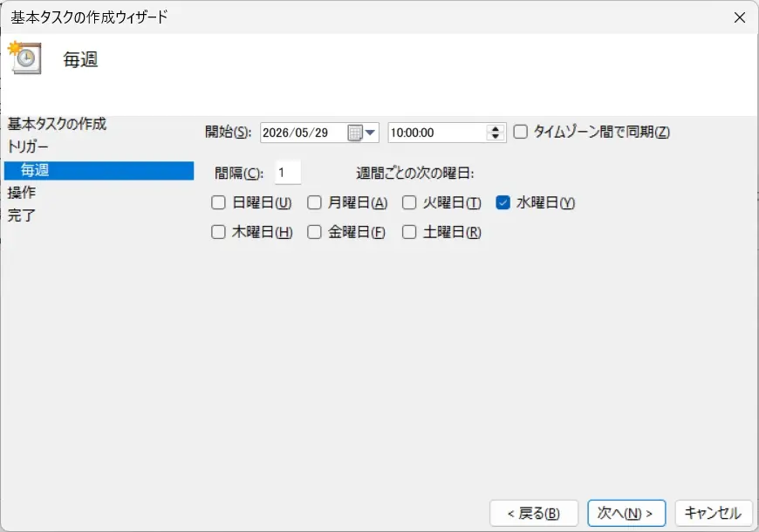Screen dimensions: 759x532
Task: Select highlighted 毎週 step in sidebar
Action: pyautogui.click(x=99, y=170)
